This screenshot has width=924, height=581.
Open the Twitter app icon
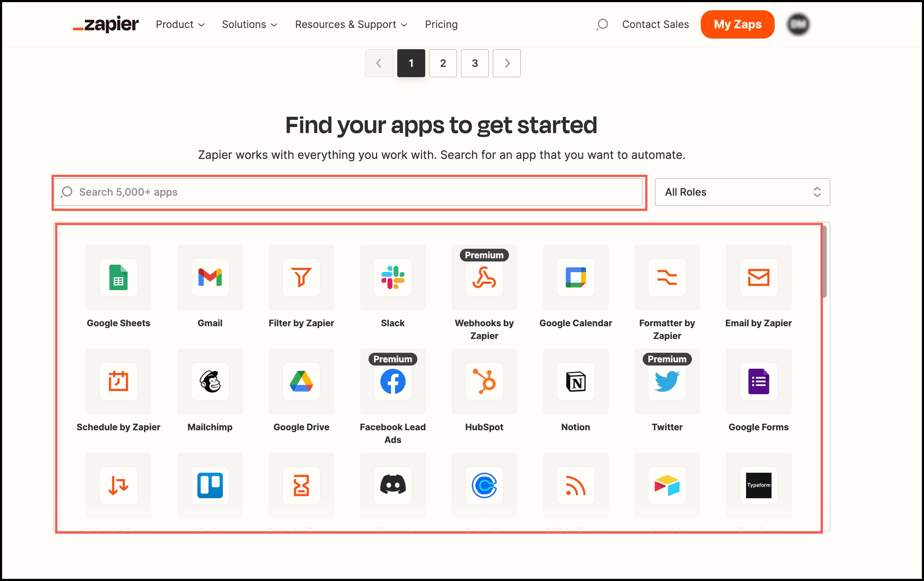(x=667, y=381)
